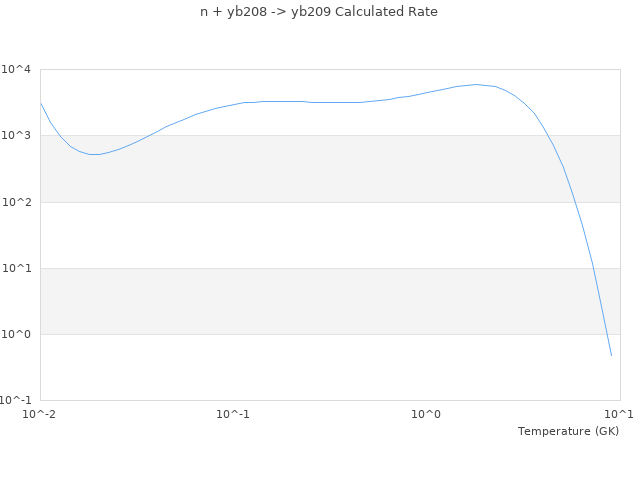Click the 10^2 y-axis tick label
Viewport: 640px width, 480px height.
point(16,202)
